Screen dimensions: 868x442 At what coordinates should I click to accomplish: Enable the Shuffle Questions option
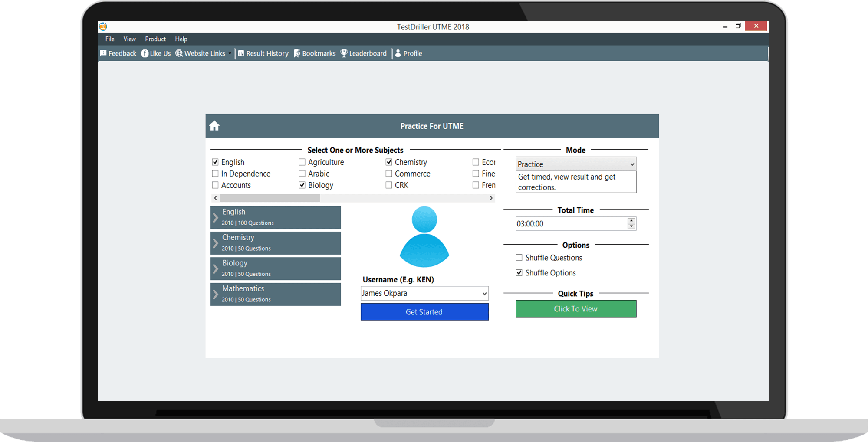point(519,258)
